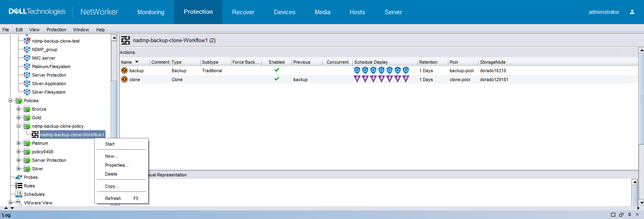The height and width of the screenshot is (219, 644).
Task: Switch to the Recover tab
Action: [243, 12]
